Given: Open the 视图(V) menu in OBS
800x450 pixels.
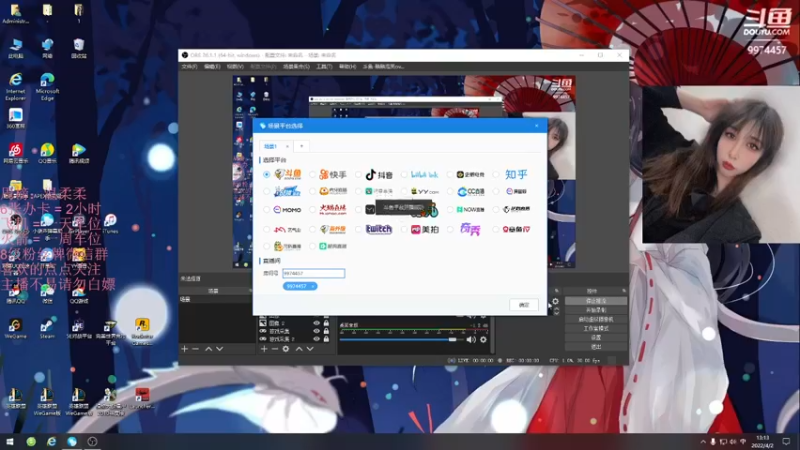Looking at the screenshot, I should coord(235,67).
